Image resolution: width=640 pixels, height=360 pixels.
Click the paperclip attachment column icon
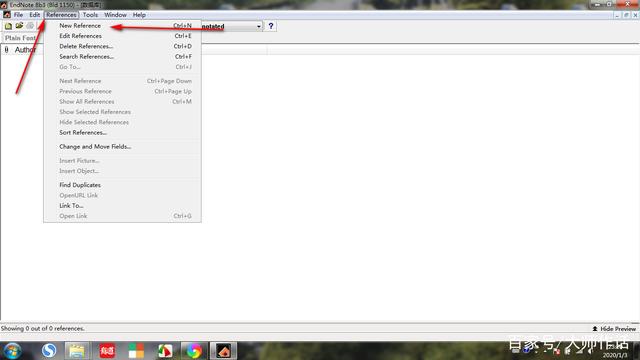pyautogui.click(x=7, y=50)
